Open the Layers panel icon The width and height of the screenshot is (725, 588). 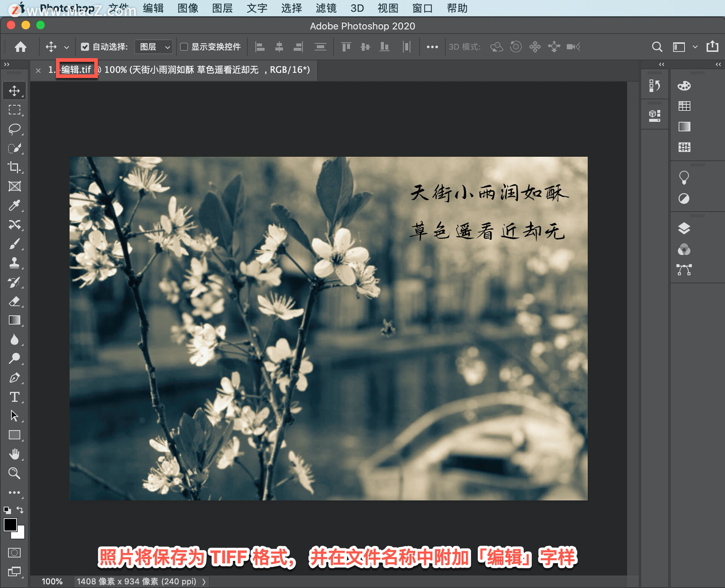tap(684, 228)
